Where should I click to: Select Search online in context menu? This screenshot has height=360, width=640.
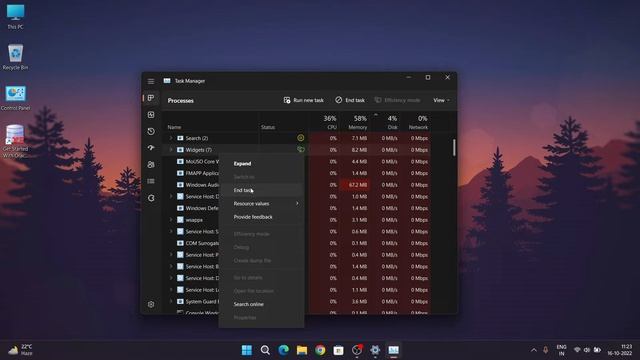pos(261,304)
